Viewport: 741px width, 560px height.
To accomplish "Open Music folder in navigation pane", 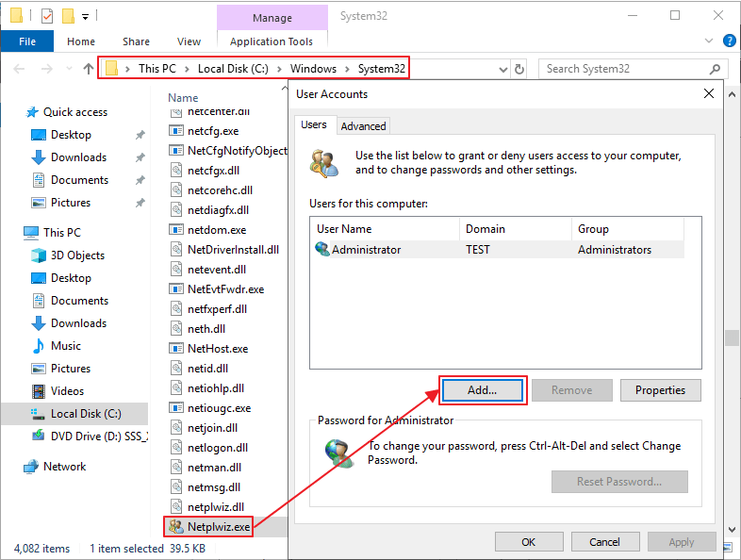I will tap(66, 346).
